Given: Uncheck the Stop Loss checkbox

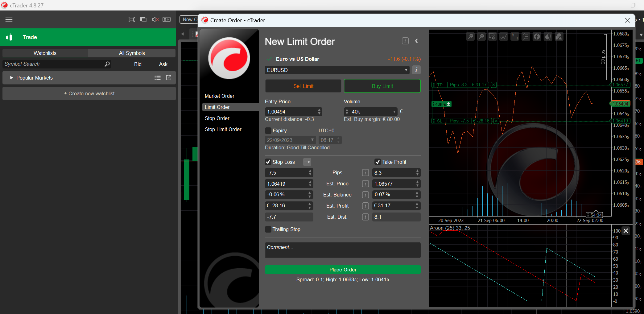Looking at the screenshot, I should 268,162.
